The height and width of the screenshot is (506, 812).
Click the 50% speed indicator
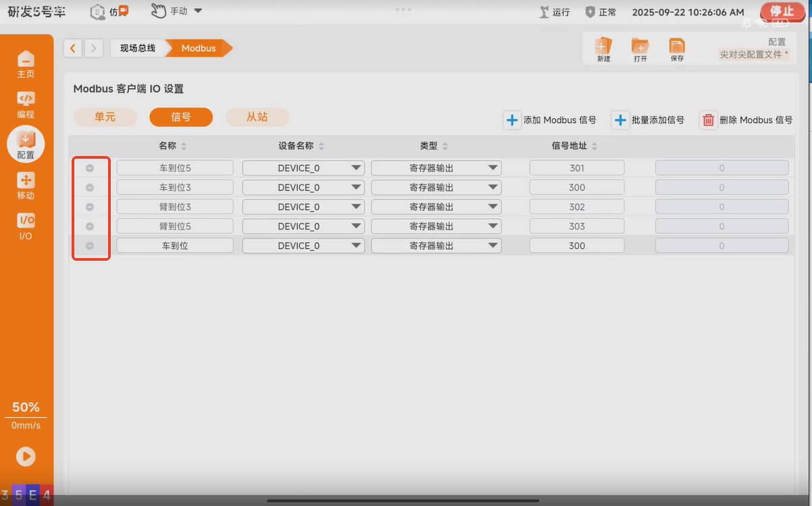[26, 407]
